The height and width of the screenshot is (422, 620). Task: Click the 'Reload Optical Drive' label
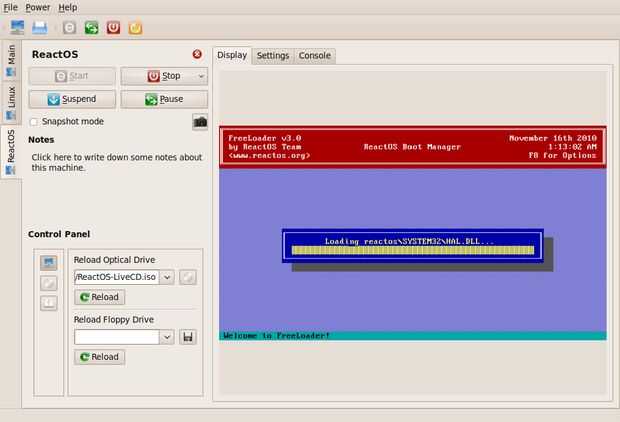(114, 260)
